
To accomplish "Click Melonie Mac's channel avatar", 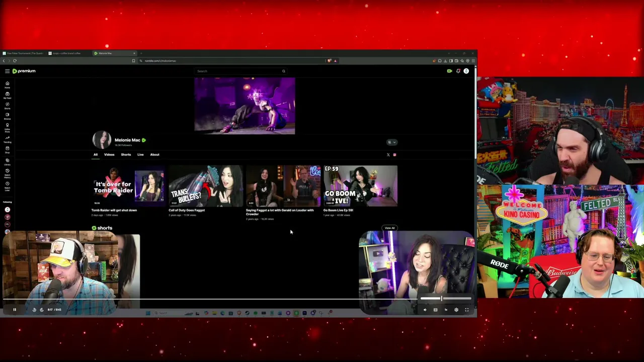I will point(102,140).
